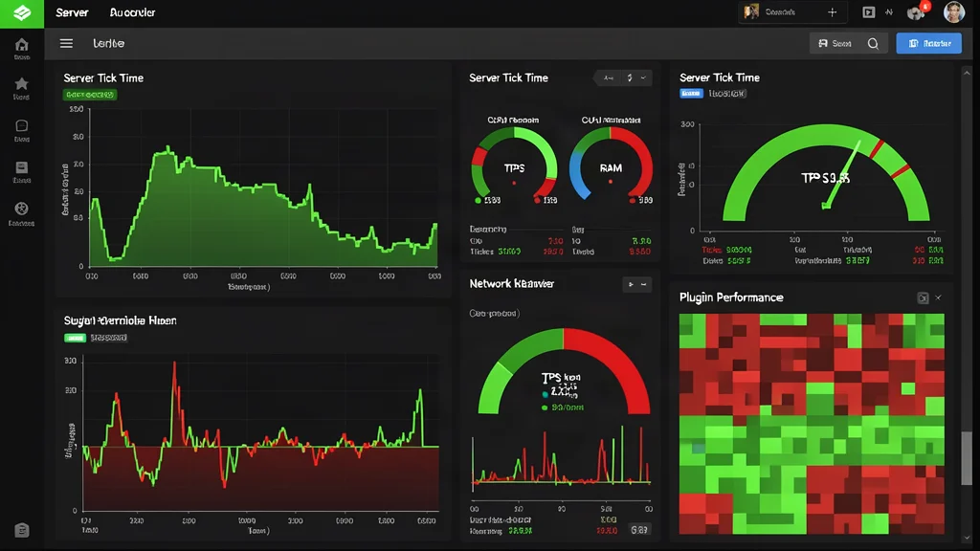Click the blue button in the header
The image size is (980, 551).
pyautogui.click(x=928, y=43)
